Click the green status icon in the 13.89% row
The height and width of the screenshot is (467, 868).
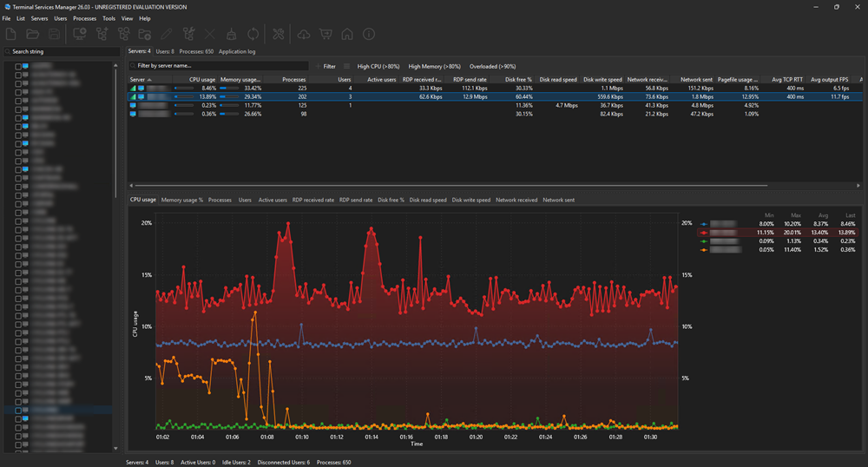tap(133, 97)
